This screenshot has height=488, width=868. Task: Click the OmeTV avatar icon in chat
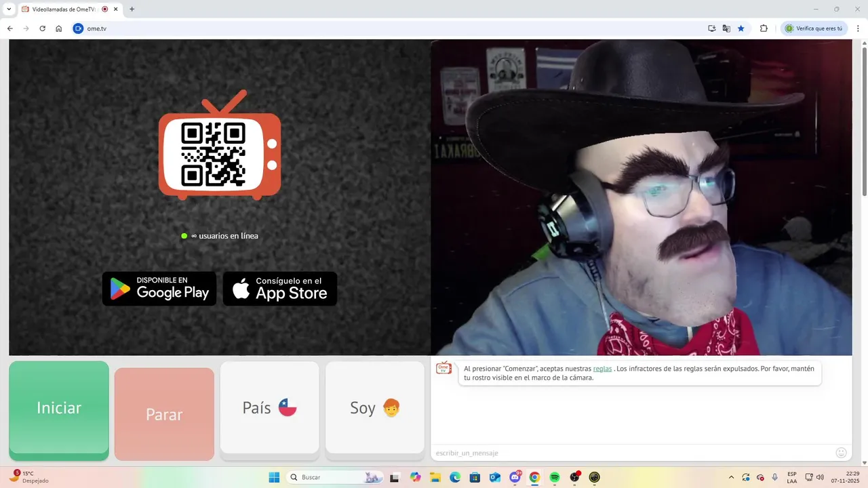tap(443, 367)
